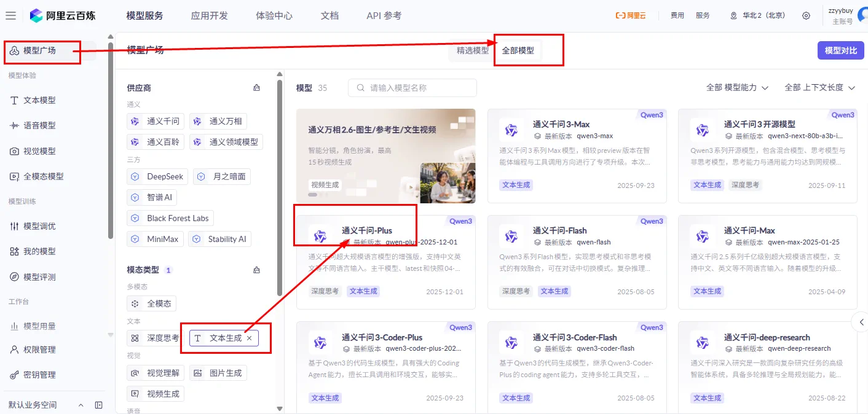Expand the 默认业务空间 workspace selector
The image size is (868, 414).
click(x=45, y=405)
